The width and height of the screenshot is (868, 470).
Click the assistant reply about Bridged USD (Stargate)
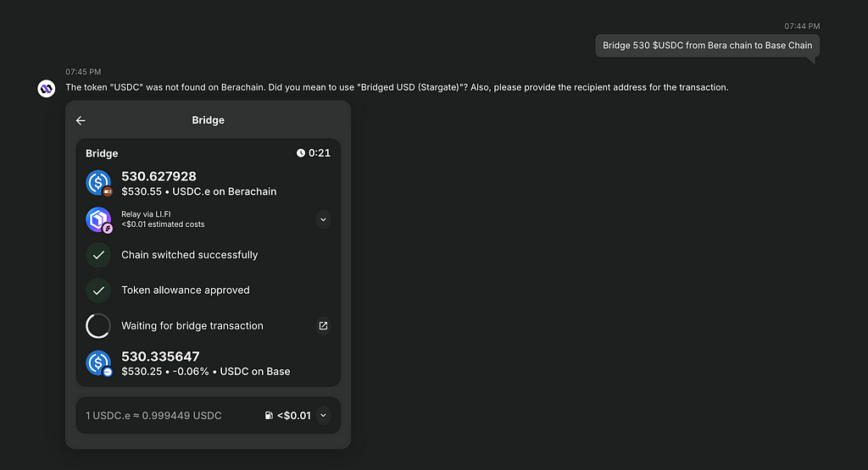[397, 87]
